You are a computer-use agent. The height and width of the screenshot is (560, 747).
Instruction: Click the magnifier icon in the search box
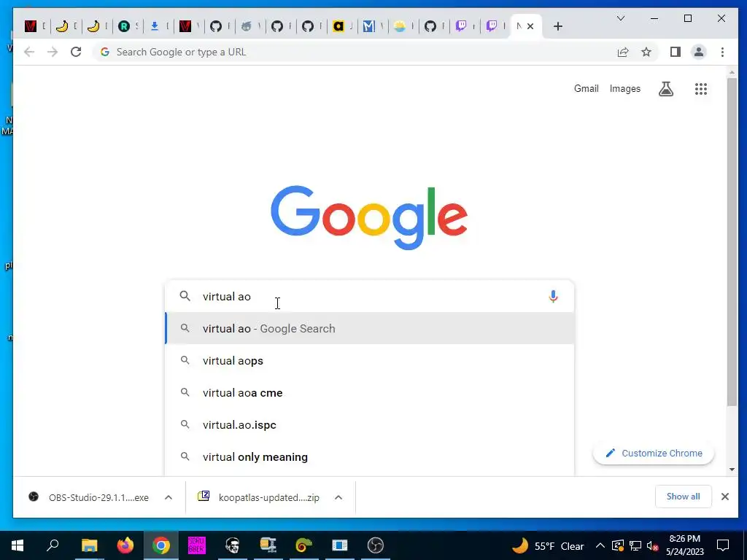pos(185,296)
